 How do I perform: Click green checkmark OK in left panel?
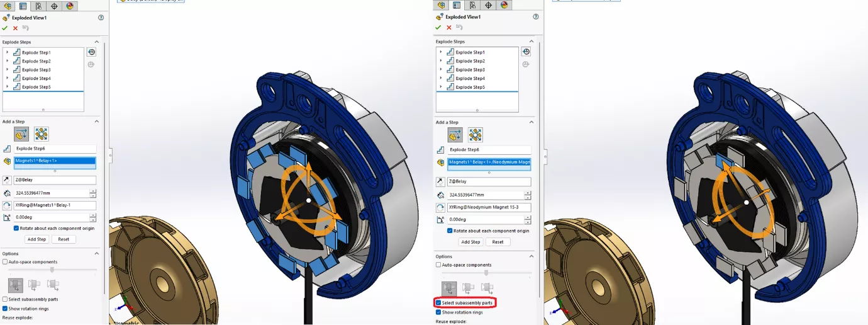click(x=5, y=28)
